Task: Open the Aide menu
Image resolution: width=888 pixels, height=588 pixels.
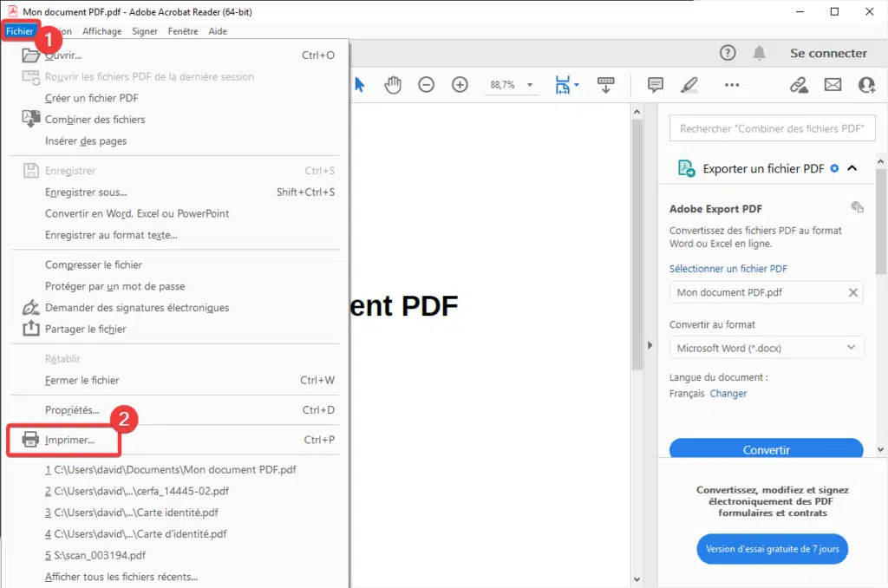Action: point(218,31)
